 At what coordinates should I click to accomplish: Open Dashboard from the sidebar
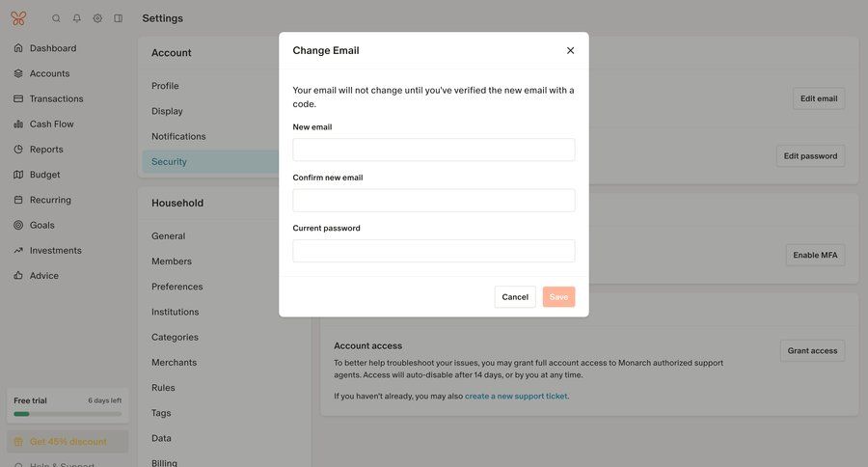[52, 48]
